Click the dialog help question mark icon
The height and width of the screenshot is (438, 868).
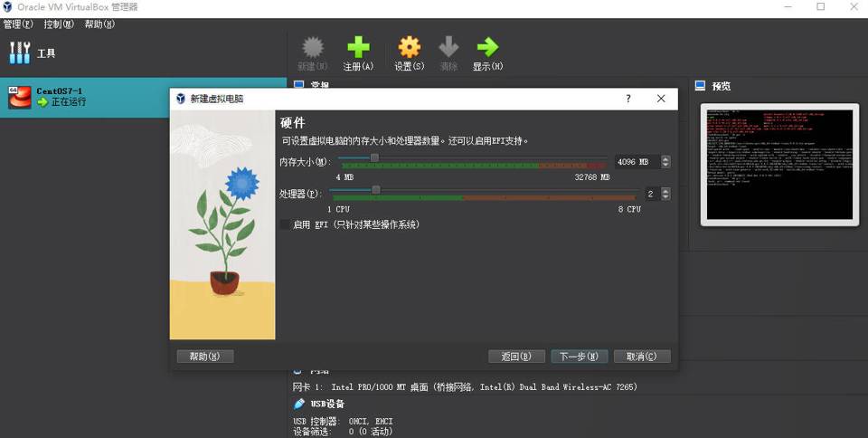[x=629, y=99]
